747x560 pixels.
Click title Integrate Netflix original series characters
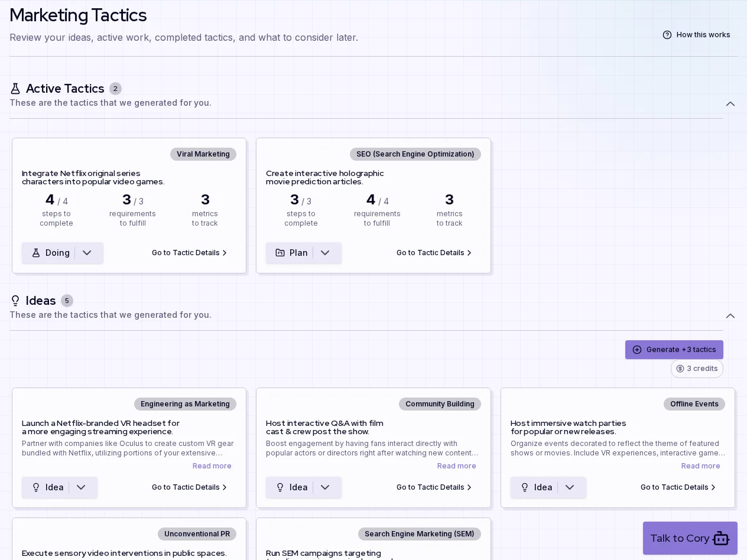pyautogui.click(x=93, y=177)
